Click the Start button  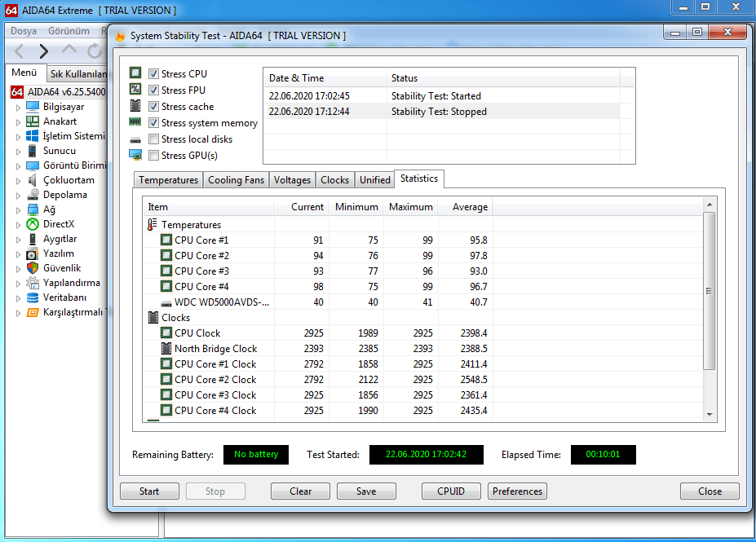(149, 491)
